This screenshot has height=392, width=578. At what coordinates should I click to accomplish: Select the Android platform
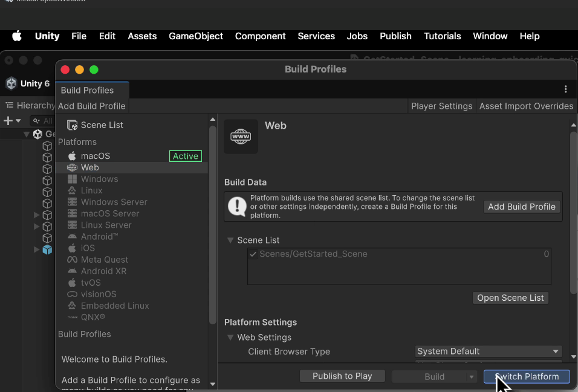132,237
